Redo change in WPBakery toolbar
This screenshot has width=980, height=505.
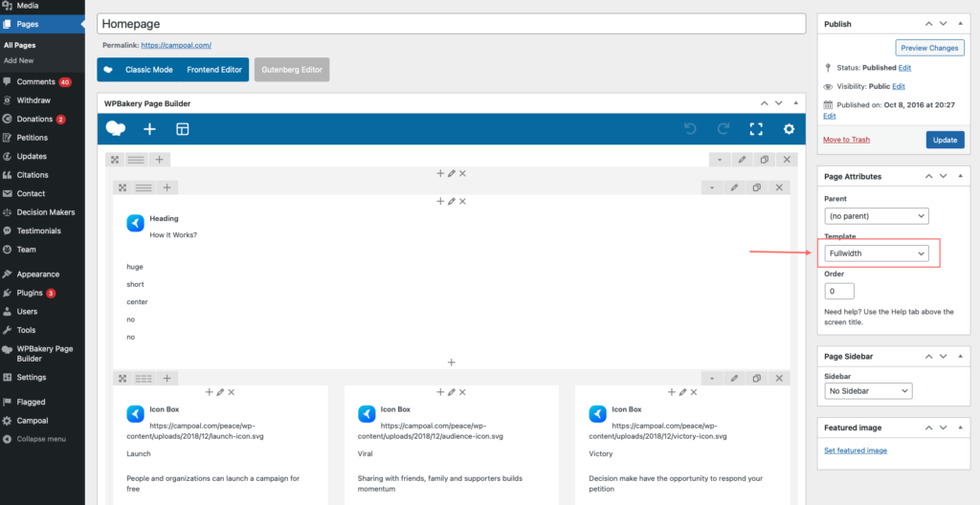(724, 129)
